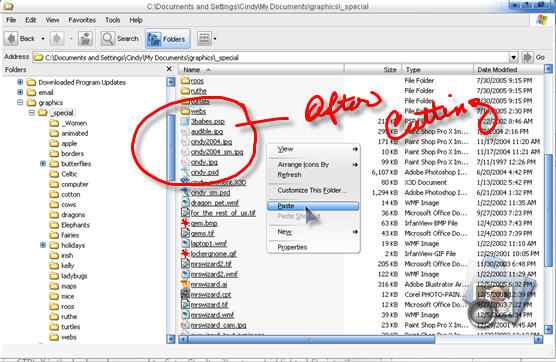This screenshot has width=556, height=362.
Task: Click the Forward arrow icon
Action: pyautogui.click(x=57, y=38)
